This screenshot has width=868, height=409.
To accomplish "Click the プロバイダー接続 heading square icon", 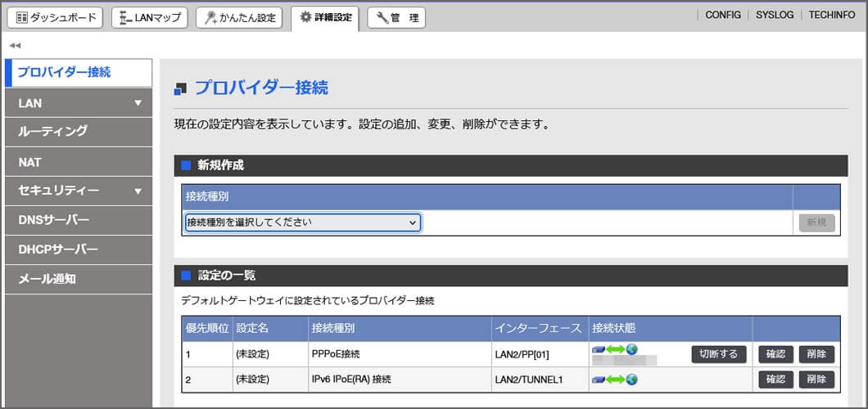I will [x=180, y=89].
